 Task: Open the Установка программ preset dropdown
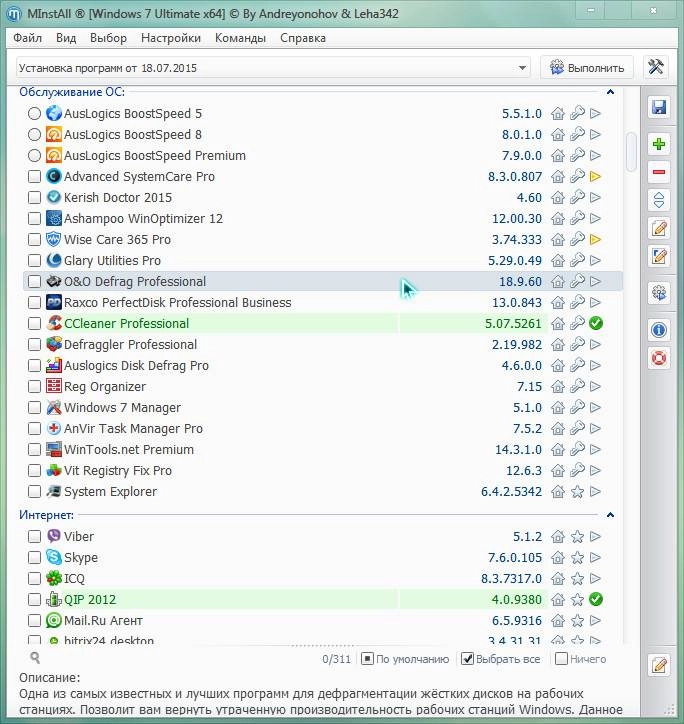click(x=273, y=68)
